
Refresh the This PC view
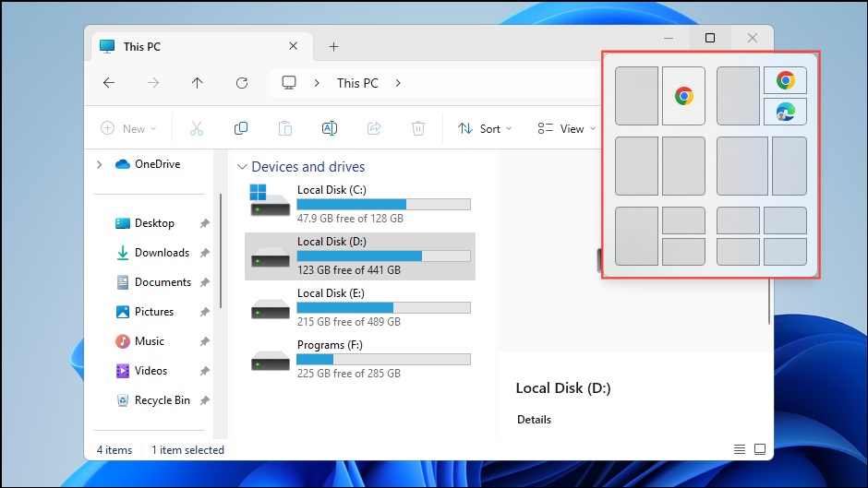tap(242, 83)
